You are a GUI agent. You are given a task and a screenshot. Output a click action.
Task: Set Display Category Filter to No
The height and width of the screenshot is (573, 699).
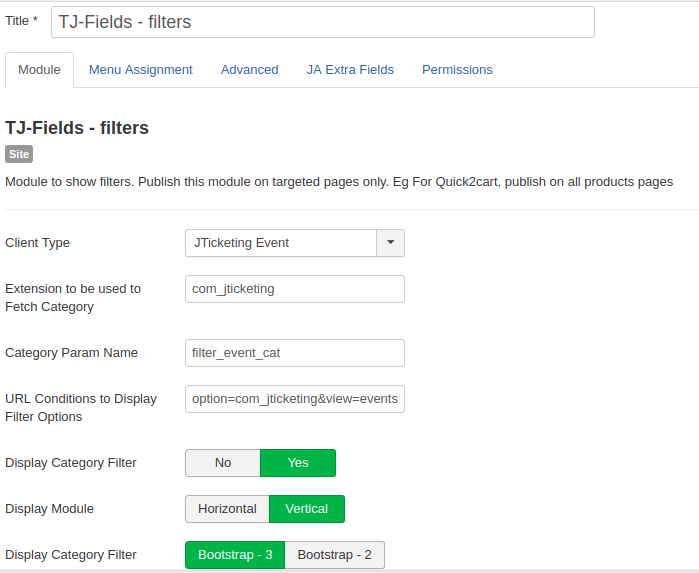point(223,463)
